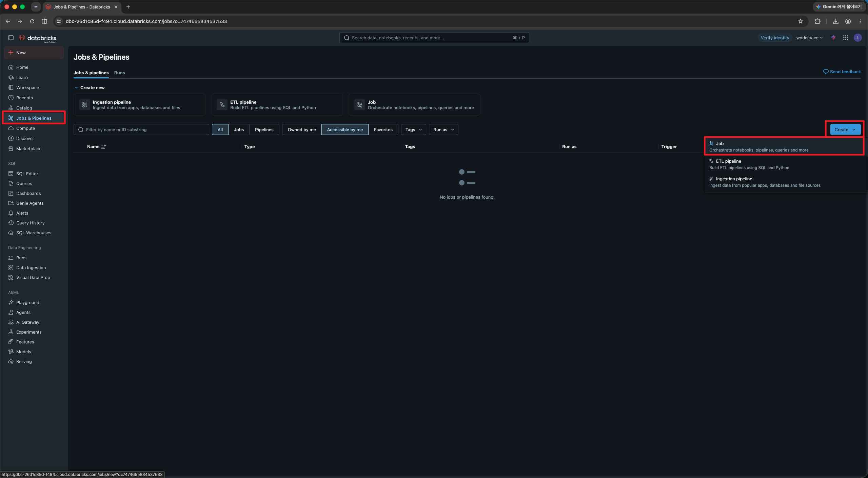Click the blue Create dropdown button

point(845,130)
